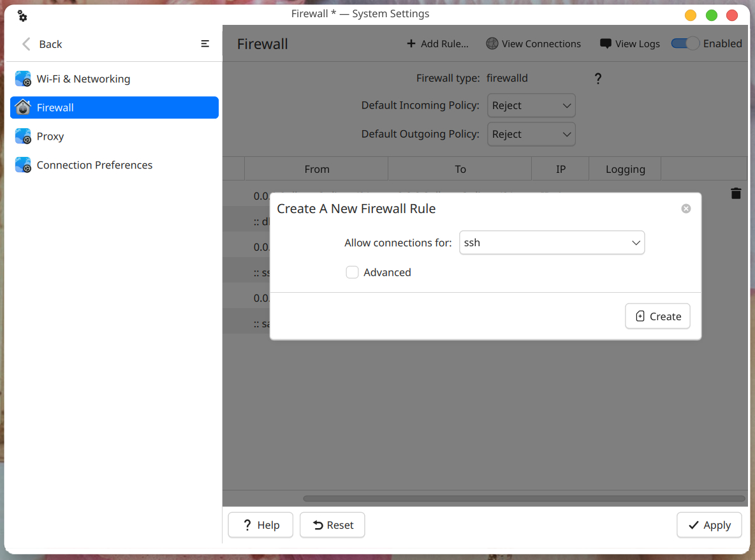
Task: Click the Proxy icon in sidebar
Action: coord(22,136)
